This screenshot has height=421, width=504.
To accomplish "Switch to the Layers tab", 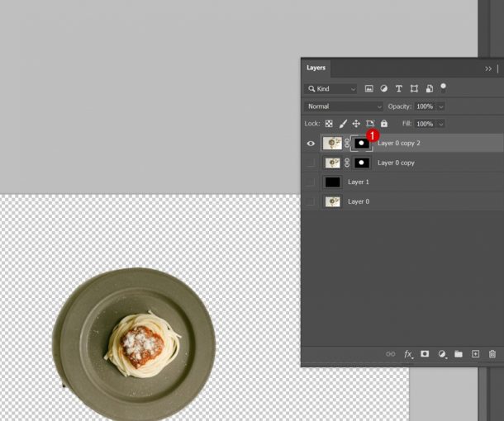I will coord(316,68).
